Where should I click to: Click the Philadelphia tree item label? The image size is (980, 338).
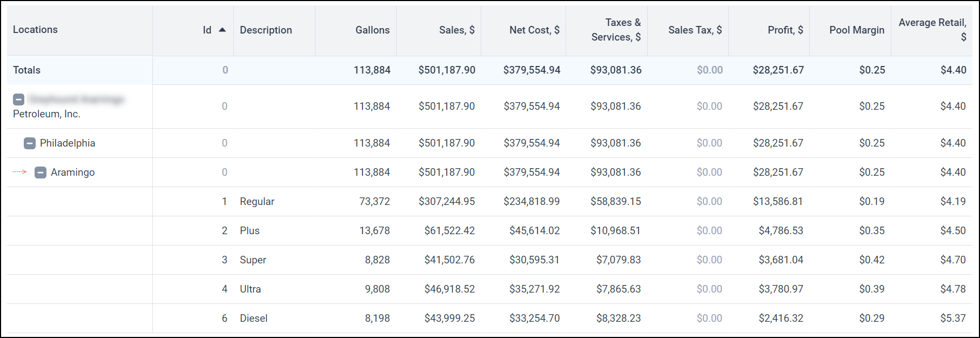tap(68, 143)
